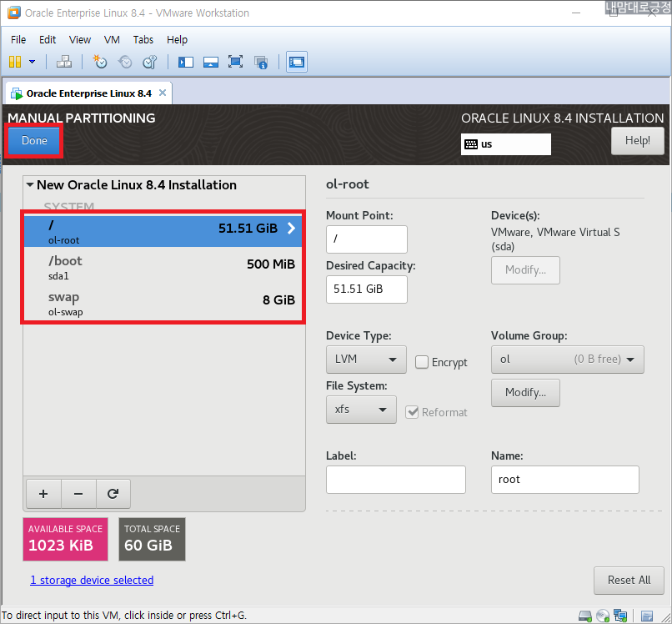
Task: Open the Snapshot Manager icon
Action: click(x=150, y=62)
